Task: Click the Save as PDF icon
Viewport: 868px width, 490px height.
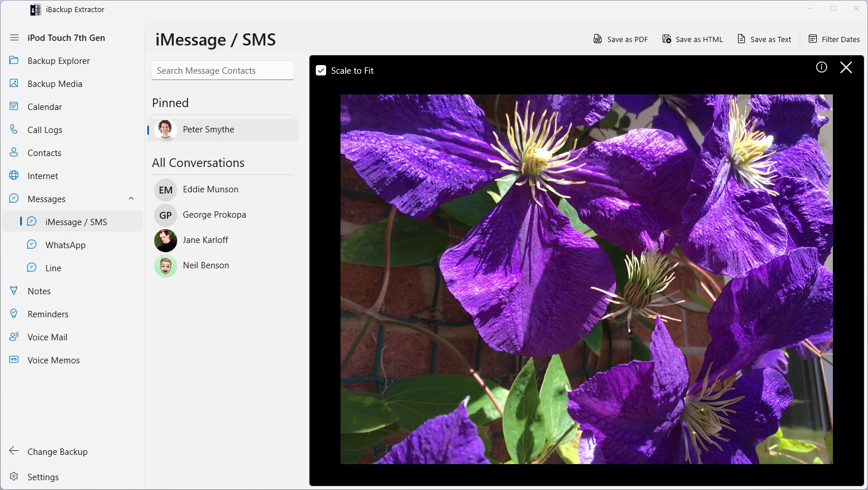Action: [x=598, y=39]
